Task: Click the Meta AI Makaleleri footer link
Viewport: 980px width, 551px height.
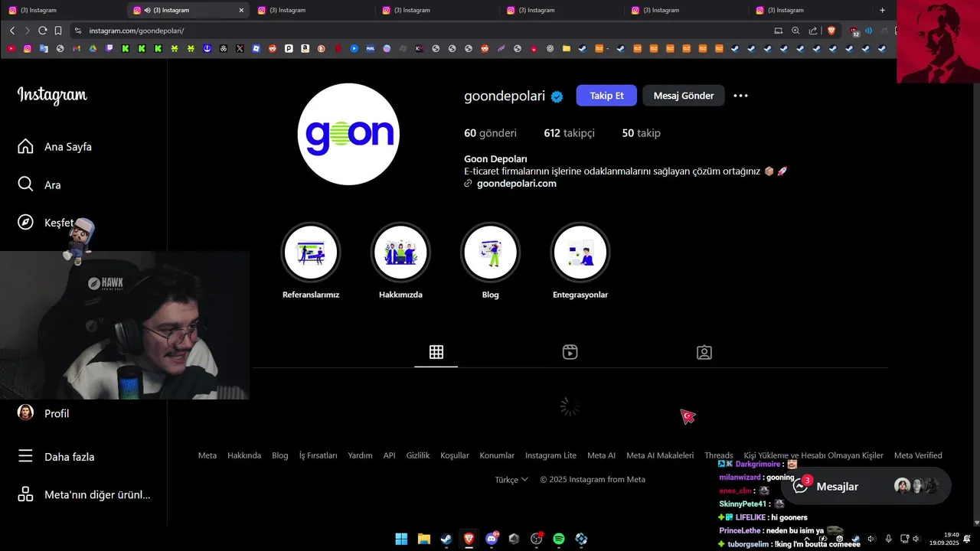Action: tap(660, 455)
